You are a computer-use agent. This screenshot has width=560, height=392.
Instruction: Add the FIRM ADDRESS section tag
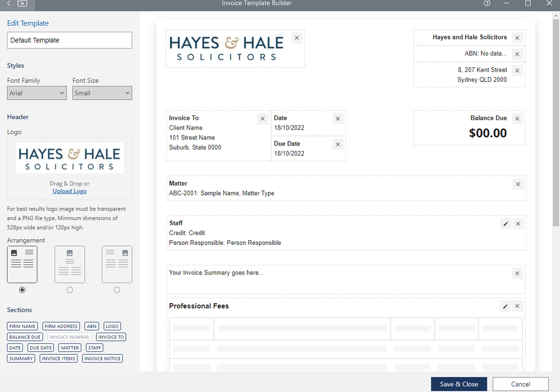coord(61,326)
